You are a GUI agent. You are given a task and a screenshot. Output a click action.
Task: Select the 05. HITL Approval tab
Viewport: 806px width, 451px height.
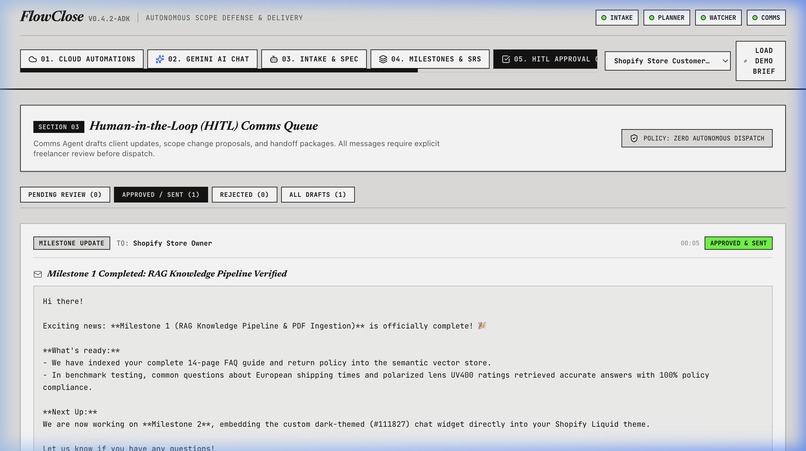pos(545,59)
